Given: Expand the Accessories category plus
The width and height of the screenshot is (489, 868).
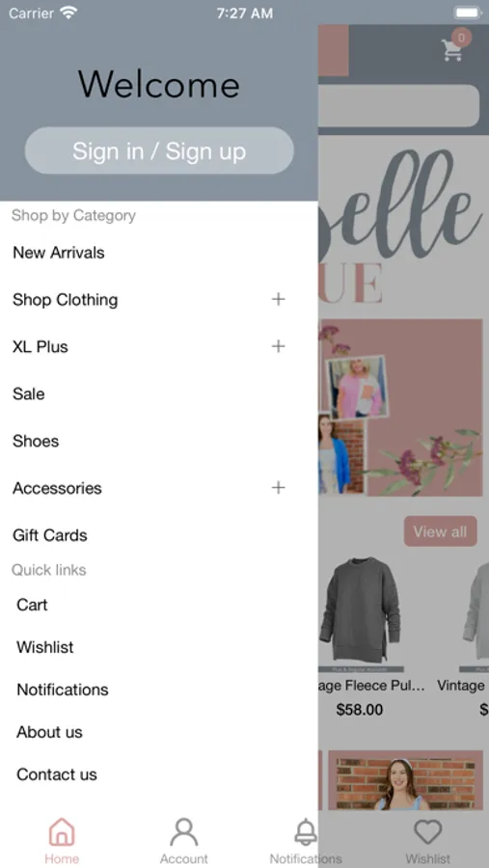Looking at the screenshot, I should pyautogui.click(x=278, y=488).
